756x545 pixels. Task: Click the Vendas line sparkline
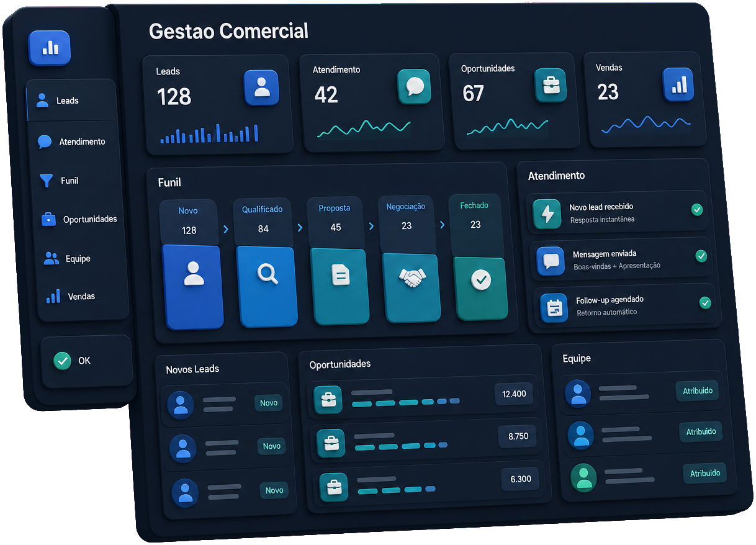click(646, 124)
